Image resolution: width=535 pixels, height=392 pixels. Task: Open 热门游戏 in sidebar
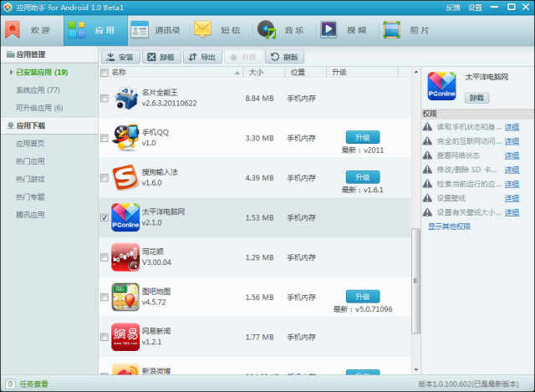(30, 179)
